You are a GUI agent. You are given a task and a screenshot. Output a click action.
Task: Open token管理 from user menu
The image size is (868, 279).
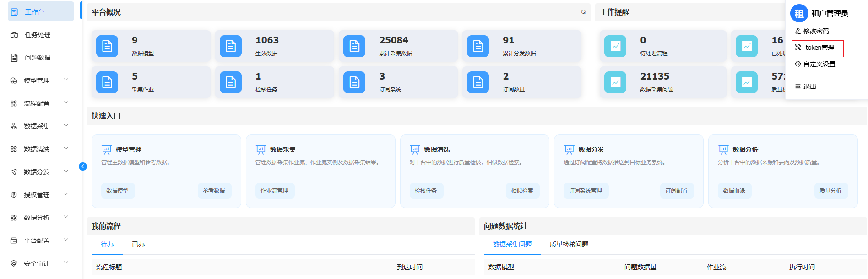819,48
